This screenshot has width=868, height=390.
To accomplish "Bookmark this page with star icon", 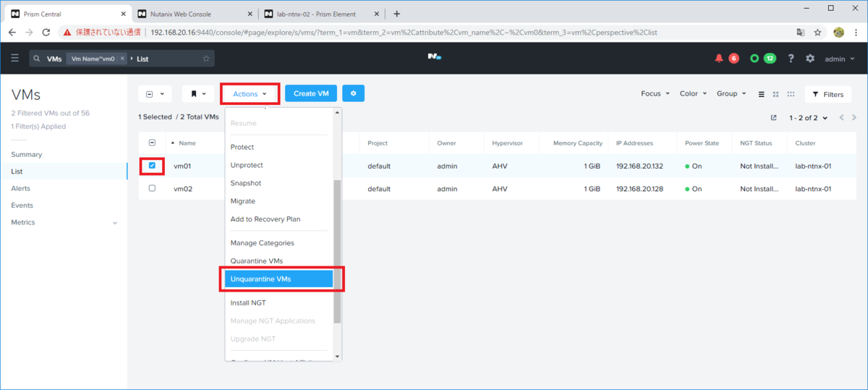I will pos(818,33).
